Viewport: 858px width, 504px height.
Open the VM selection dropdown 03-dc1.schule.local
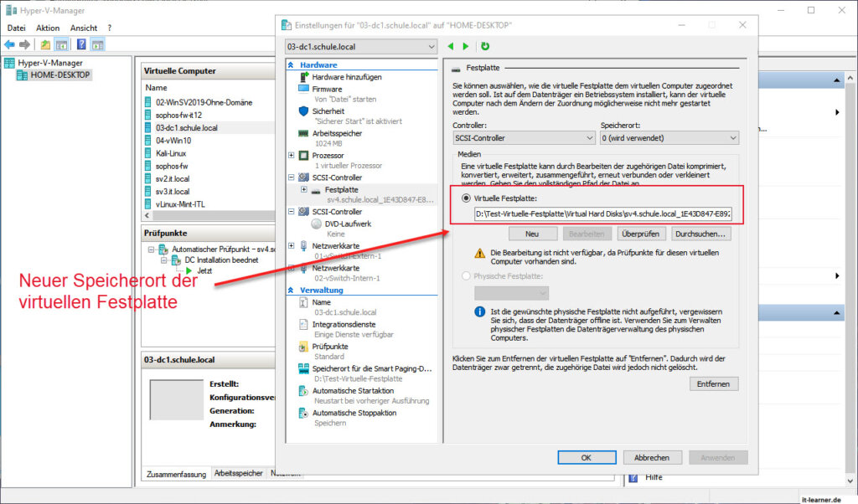(x=360, y=47)
